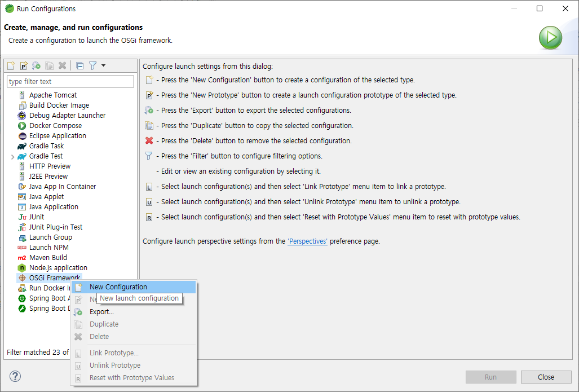Click the Export launch configurations toolbar icon
The height and width of the screenshot is (392, 579).
(36, 66)
